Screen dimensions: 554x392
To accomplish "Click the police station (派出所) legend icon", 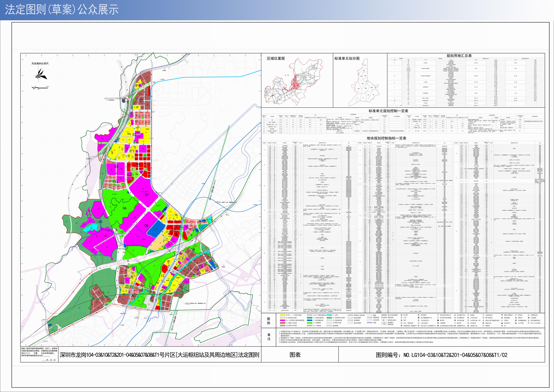I will (x=455, y=323).
